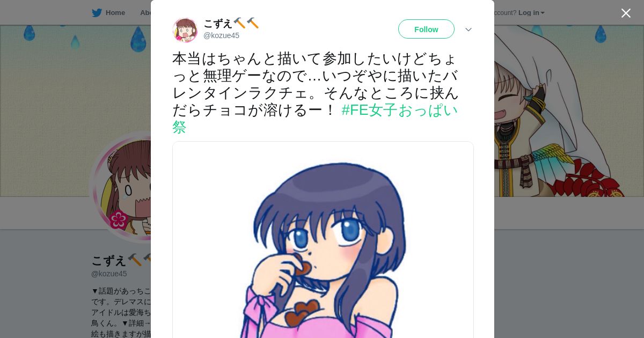Click the Twitter bird Home icon
The width and height of the screenshot is (644, 338).
point(97,13)
